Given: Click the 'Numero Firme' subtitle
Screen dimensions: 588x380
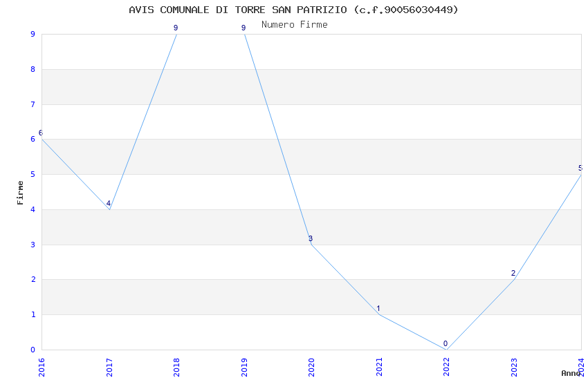Looking at the screenshot, I should pyautogui.click(x=295, y=25).
